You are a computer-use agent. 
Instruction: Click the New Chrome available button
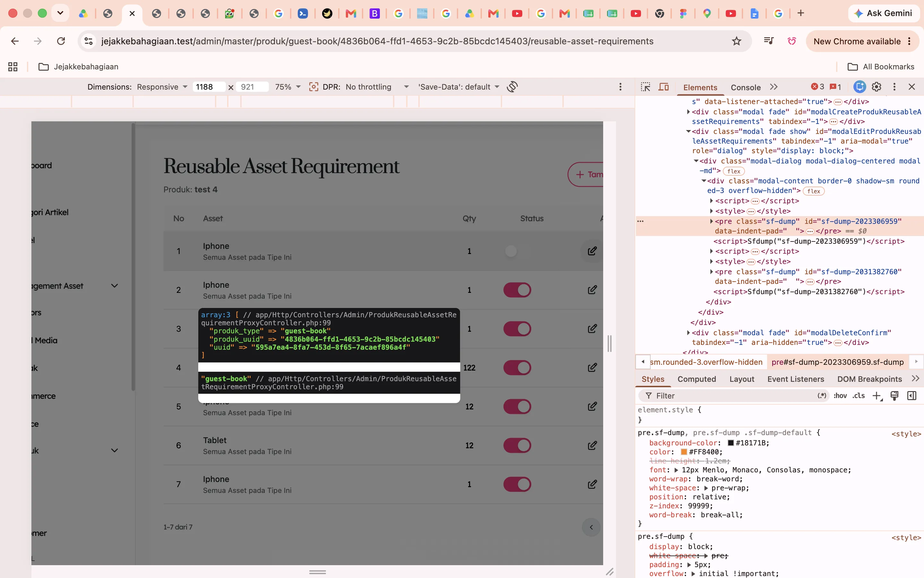click(862, 41)
